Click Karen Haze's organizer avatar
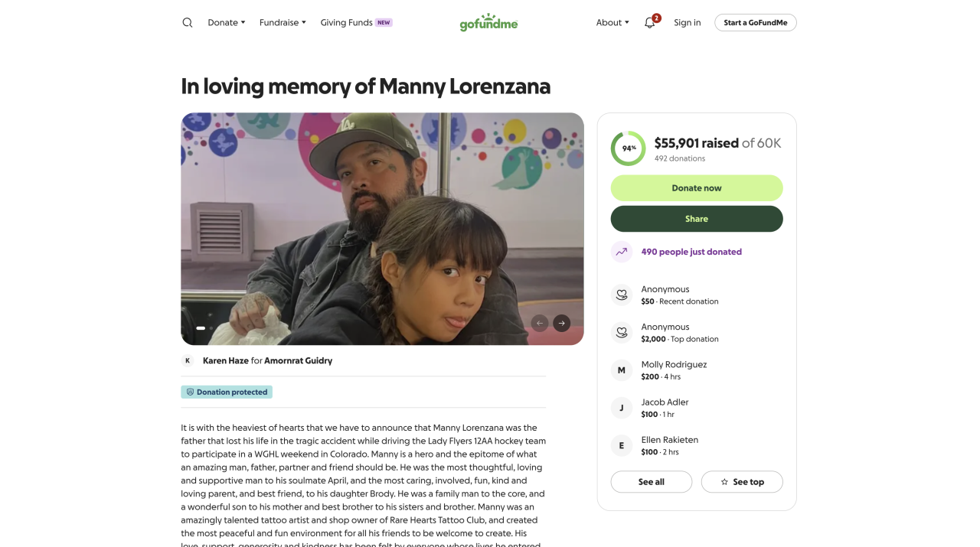 point(188,360)
